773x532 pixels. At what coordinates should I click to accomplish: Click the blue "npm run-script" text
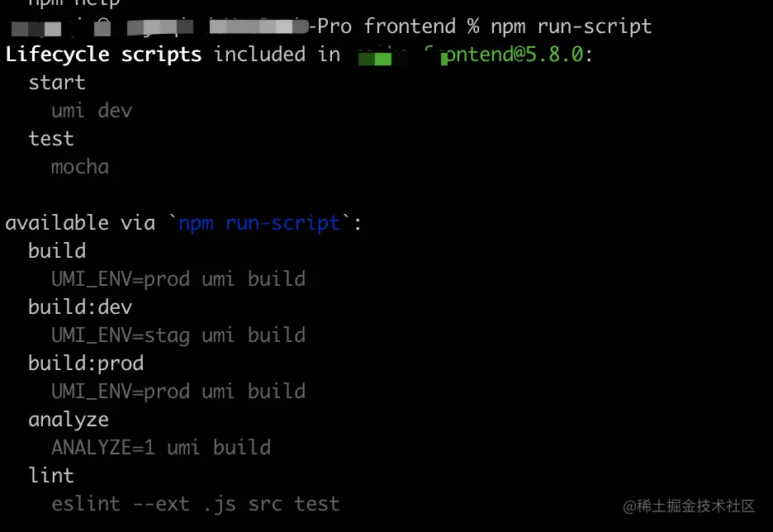(x=259, y=223)
